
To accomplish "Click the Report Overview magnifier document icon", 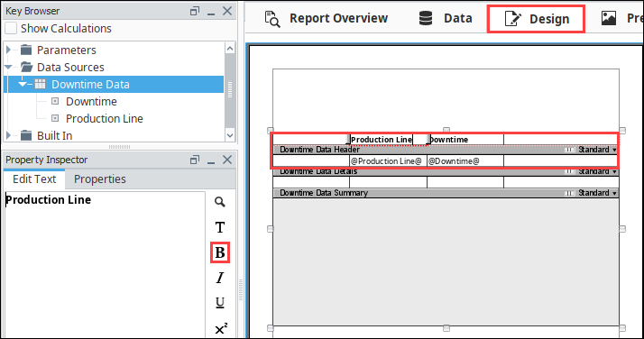I will pos(272,19).
